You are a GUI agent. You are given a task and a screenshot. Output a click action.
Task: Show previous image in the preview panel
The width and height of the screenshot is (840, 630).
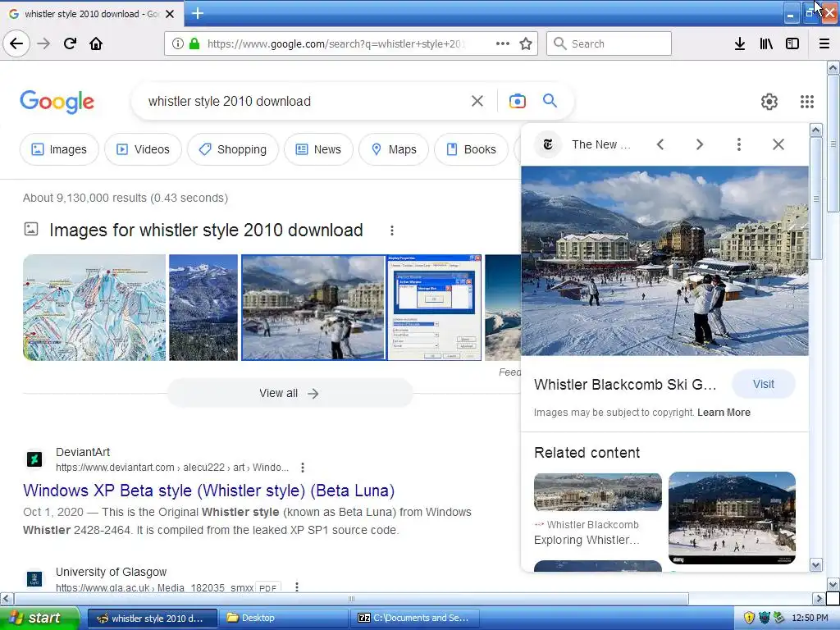coord(660,144)
